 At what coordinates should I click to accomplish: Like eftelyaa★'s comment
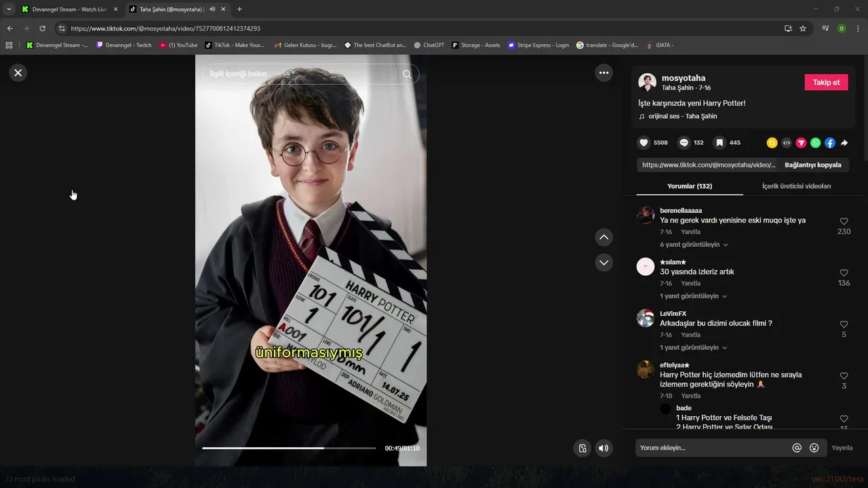[844, 376]
